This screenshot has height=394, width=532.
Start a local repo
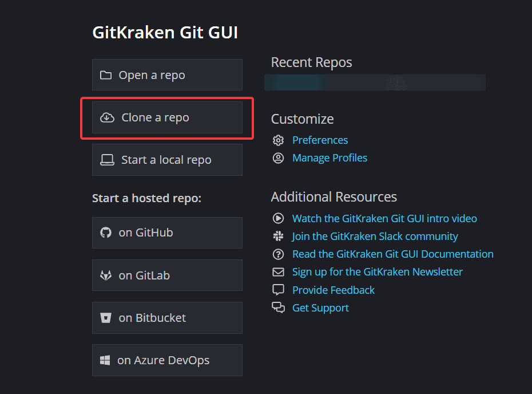click(167, 160)
